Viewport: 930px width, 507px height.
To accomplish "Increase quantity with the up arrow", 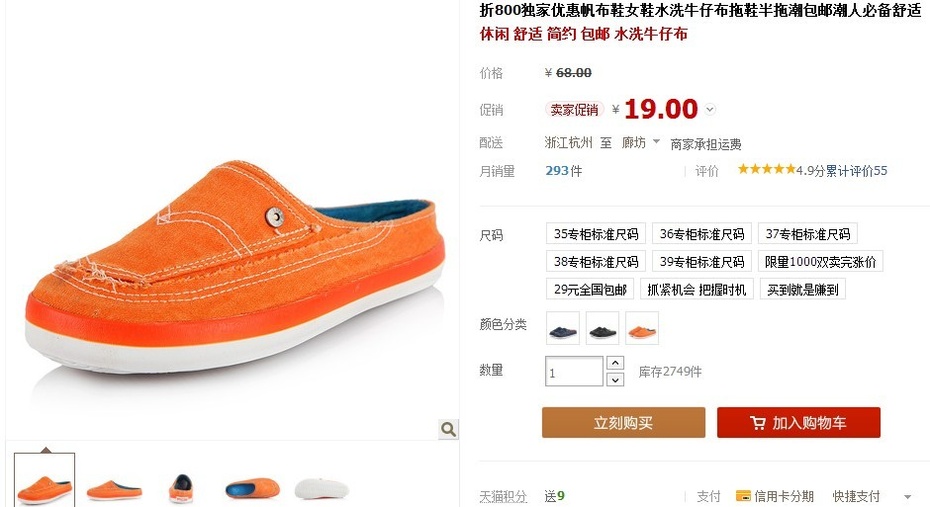I will pos(615,363).
